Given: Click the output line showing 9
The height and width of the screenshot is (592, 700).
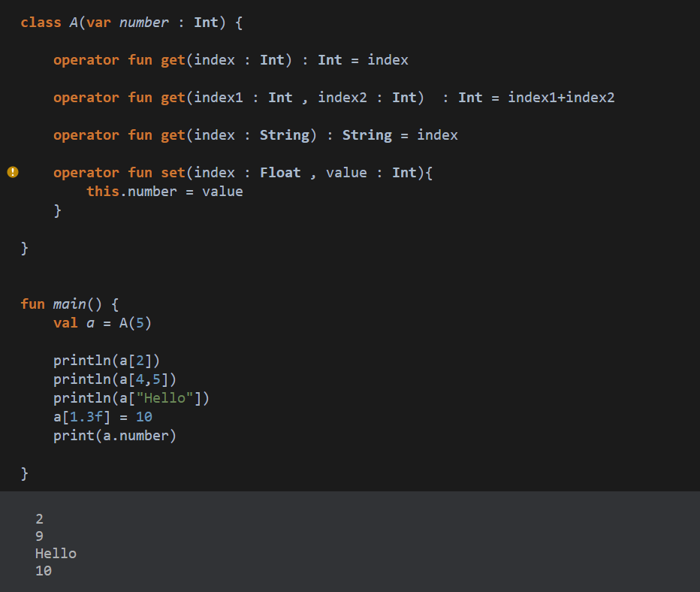Looking at the screenshot, I should 39,536.
